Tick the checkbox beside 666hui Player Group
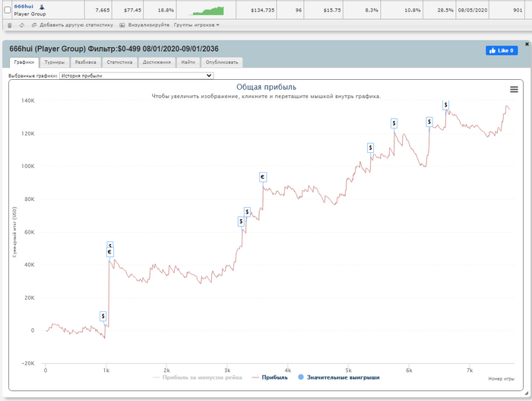The width and height of the screenshot is (532, 401). (7, 10)
